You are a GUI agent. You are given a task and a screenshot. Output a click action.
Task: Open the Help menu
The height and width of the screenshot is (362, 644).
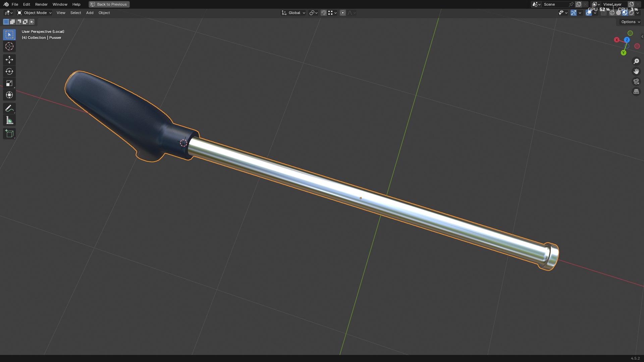click(76, 4)
